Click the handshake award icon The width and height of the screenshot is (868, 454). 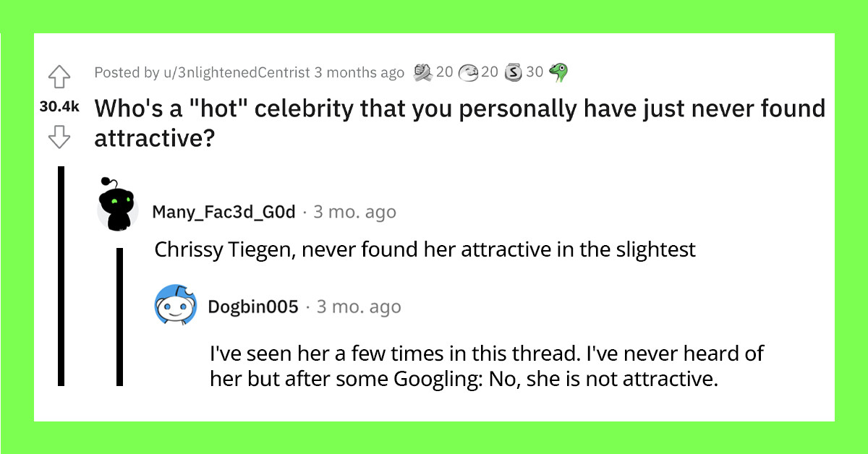coord(420,72)
